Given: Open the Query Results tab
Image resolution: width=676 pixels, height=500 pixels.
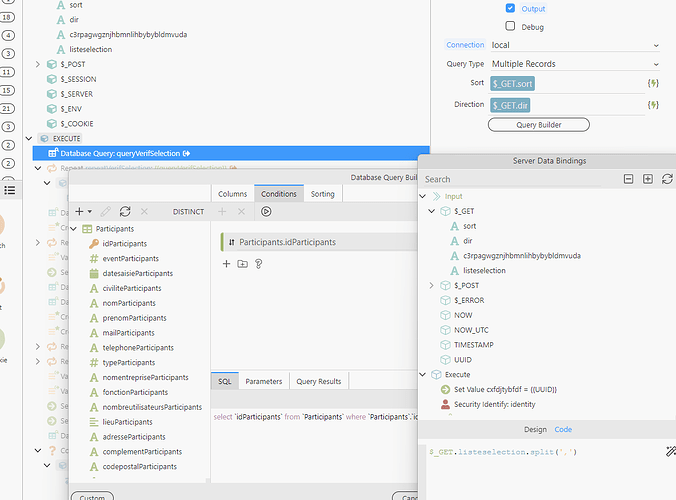Looking at the screenshot, I should tap(319, 381).
